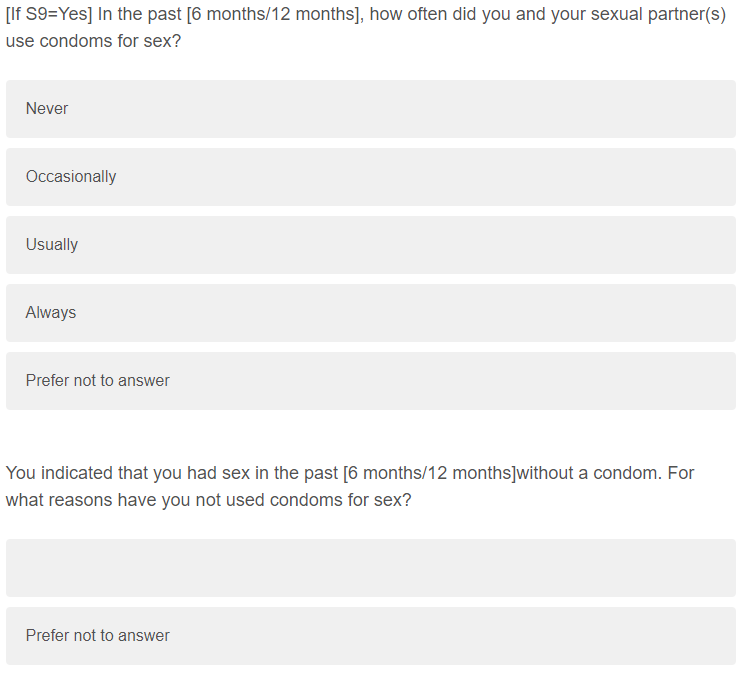745x679 pixels.
Task: Select "Prefer not to answer" for reasons question
Action: 370,636
